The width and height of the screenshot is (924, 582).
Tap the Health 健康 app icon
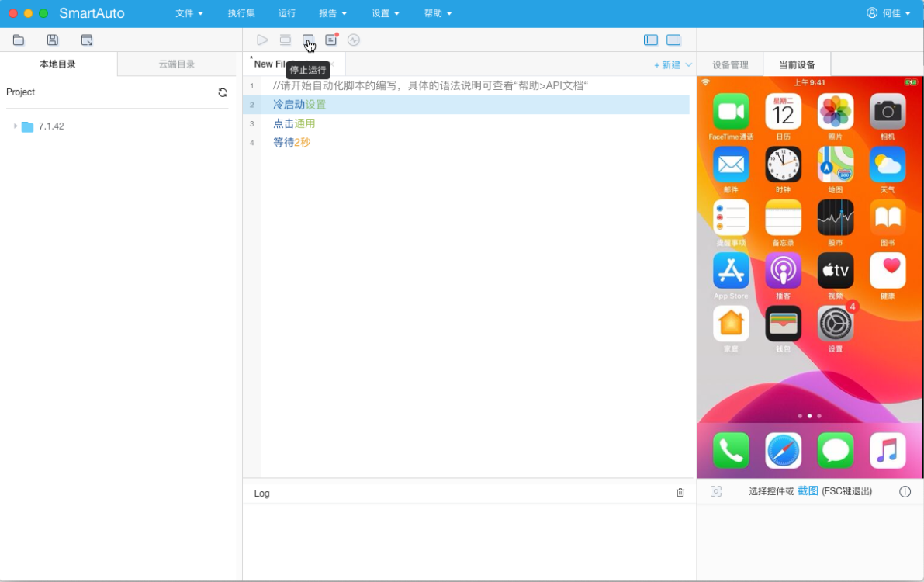click(x=888, y=271)
